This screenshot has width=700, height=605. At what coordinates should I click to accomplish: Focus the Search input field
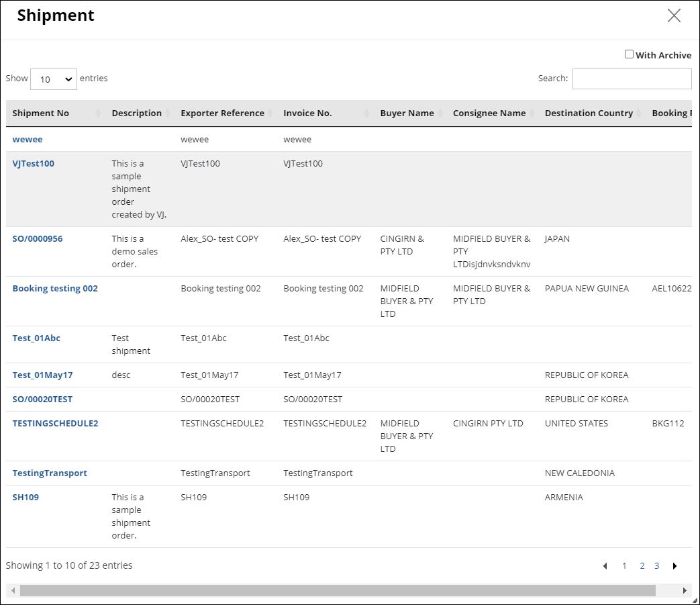632,79
